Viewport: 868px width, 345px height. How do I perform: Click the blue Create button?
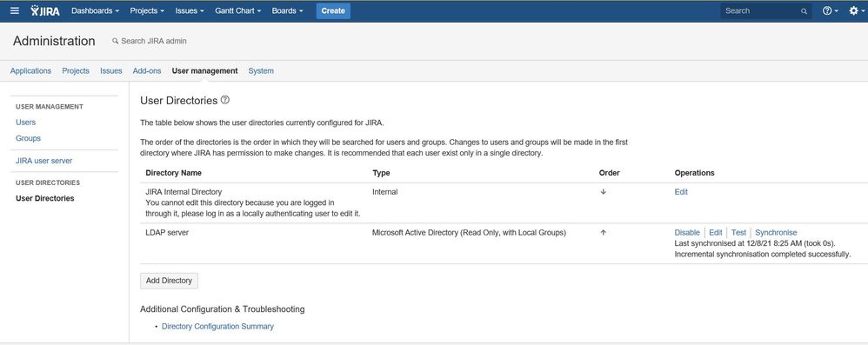(x=333, y=10)
